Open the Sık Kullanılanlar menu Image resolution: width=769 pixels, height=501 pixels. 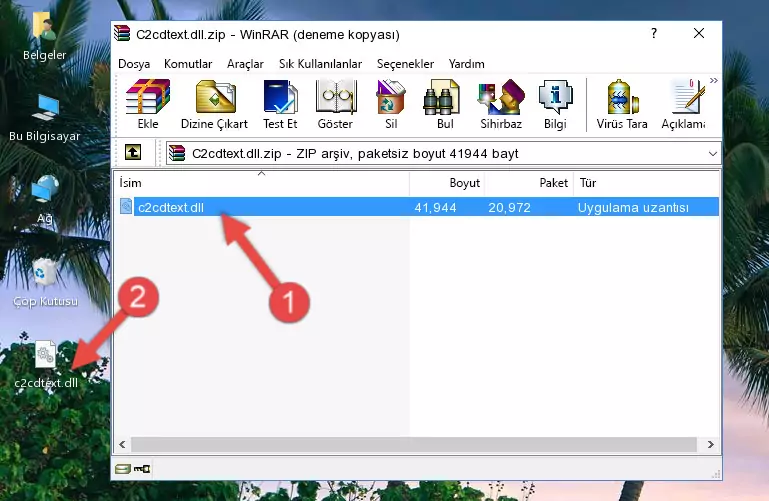click(320, 64)
